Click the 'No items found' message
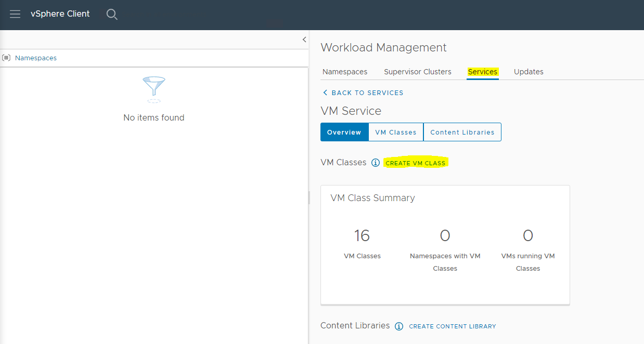This screenshot has width=644, height=344. 154,117
